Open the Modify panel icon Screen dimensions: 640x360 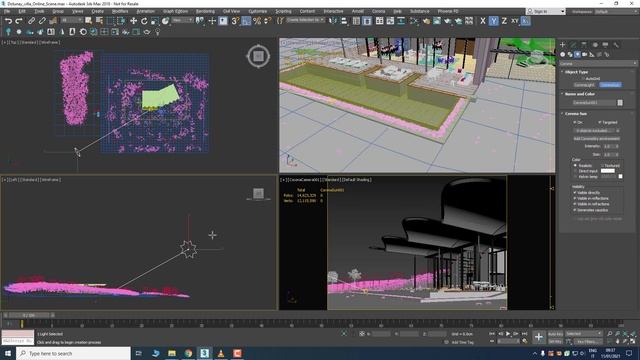573,45
